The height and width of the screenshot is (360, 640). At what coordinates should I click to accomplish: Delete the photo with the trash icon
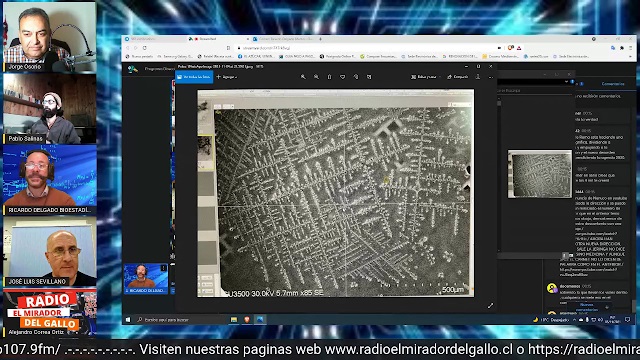click(x=329, y=77)
